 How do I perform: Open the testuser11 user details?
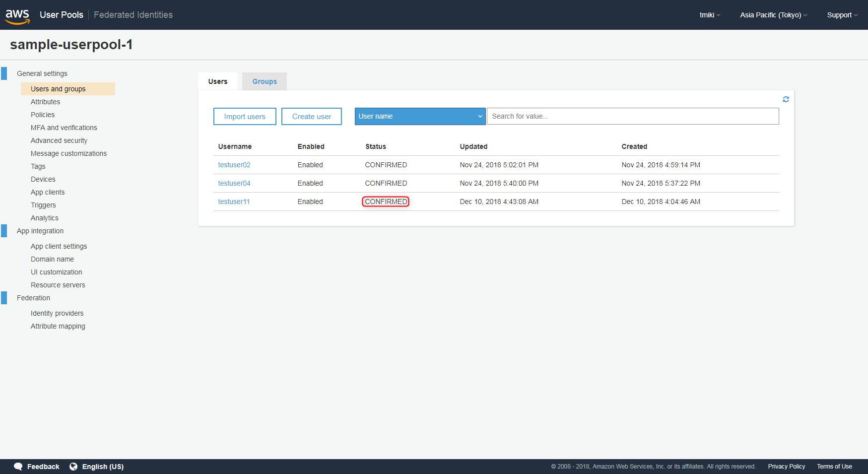pos(234,202)
